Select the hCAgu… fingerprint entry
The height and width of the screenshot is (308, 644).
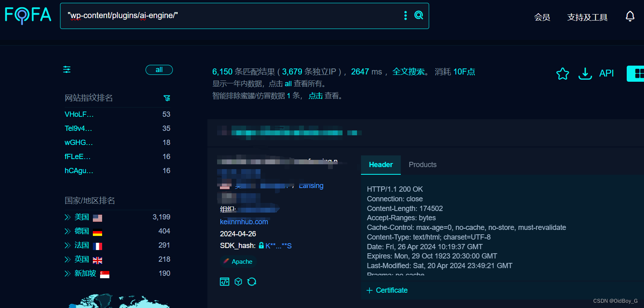click(79, 171)
